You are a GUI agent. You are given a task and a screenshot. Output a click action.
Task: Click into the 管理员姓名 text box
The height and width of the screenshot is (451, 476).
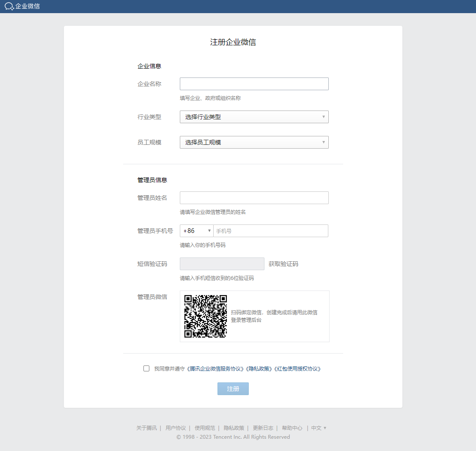coord(254,198)
